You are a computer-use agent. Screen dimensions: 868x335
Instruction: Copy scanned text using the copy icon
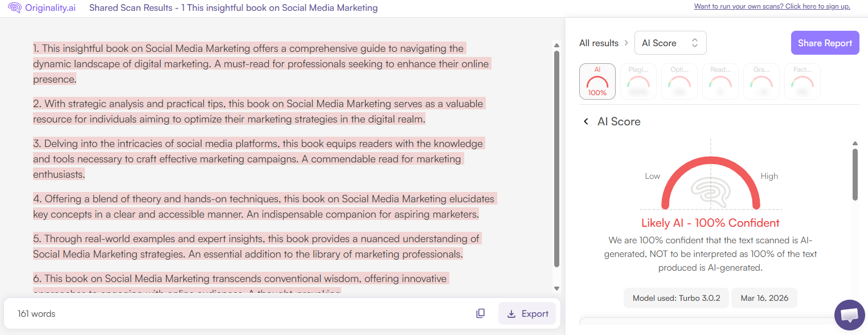[x=481, y=313]
